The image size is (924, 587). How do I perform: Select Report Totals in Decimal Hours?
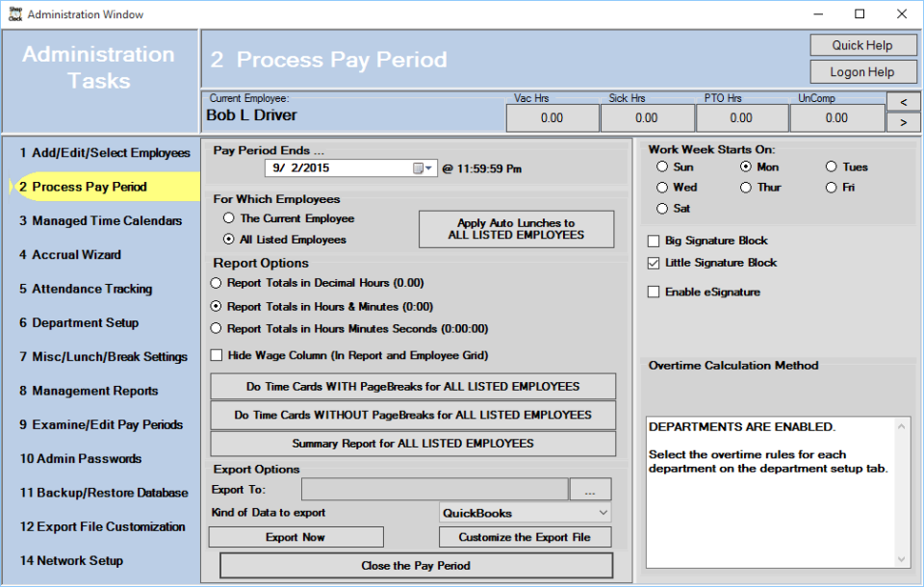tap(215, 282)
